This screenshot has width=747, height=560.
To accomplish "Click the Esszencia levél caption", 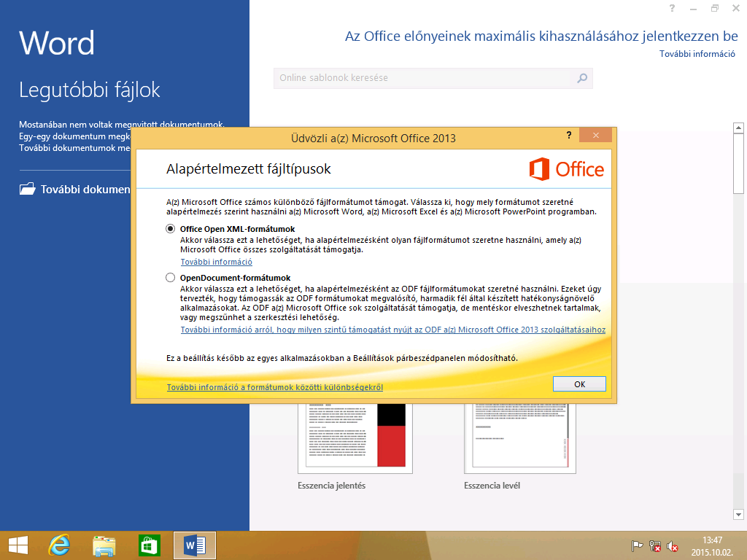I will pos(492,486).
